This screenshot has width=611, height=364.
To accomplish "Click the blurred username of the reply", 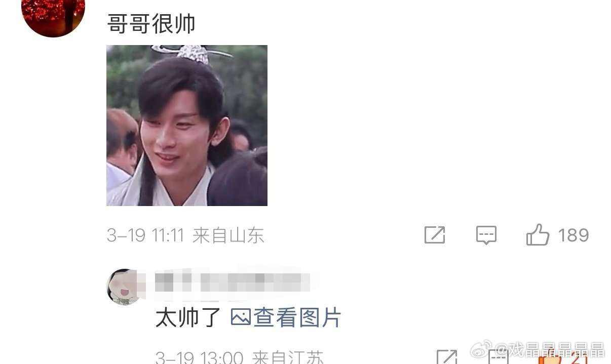I will pyautogui.click(x=233, y=281).
